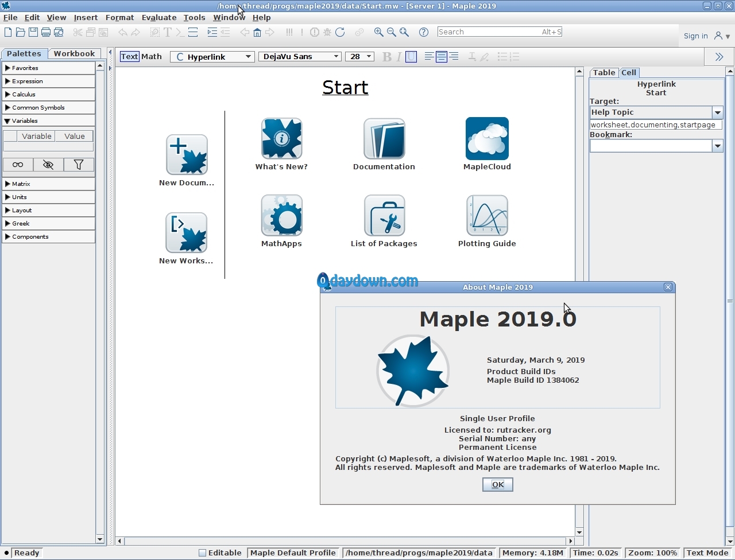
Task: Expand the Greek palette
Action: (x=48, y=223)
